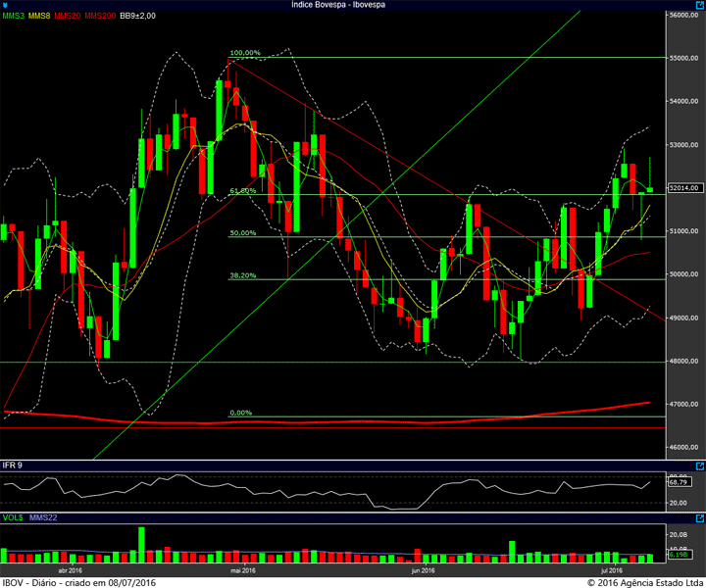Viewport: 706px width, 588px height.
Task: Click the VOL$ indicator label
Action: pyautogui.click(x=13, y=517)
